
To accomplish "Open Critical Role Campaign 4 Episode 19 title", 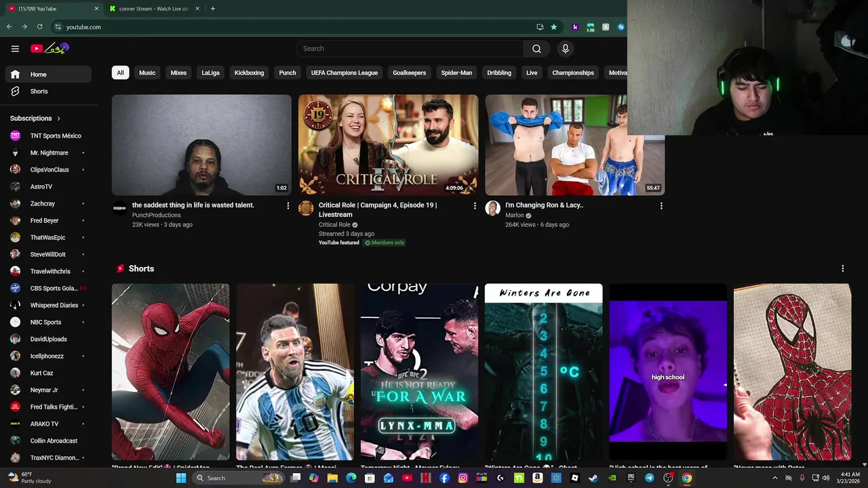I will (x=378, y=209).
